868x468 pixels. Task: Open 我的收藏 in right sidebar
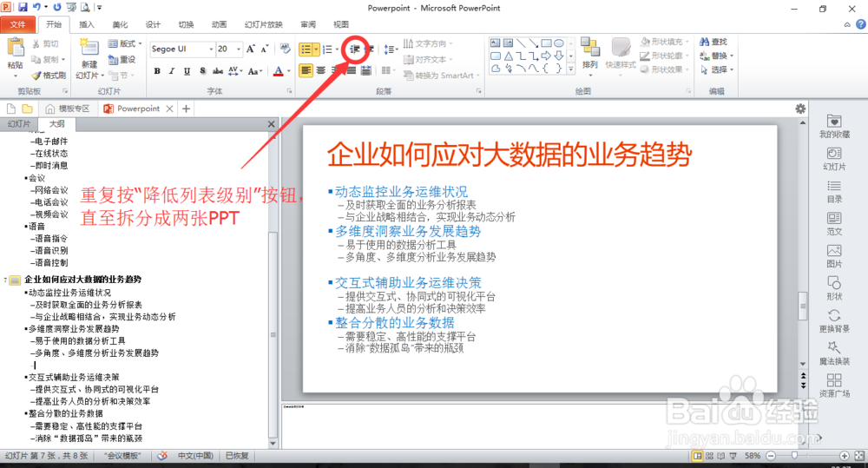(834, 126)
